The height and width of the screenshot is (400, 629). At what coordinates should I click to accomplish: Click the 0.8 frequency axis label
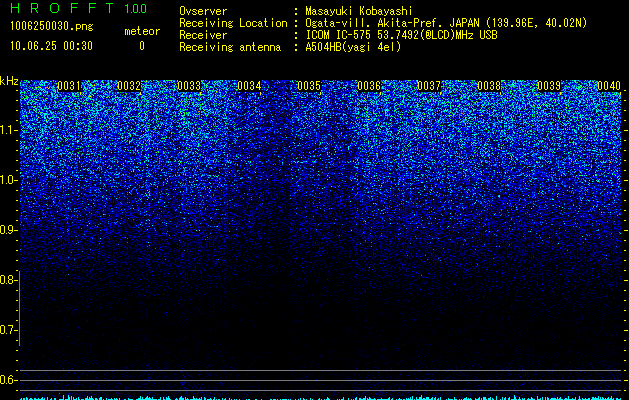tap(8, 280)
